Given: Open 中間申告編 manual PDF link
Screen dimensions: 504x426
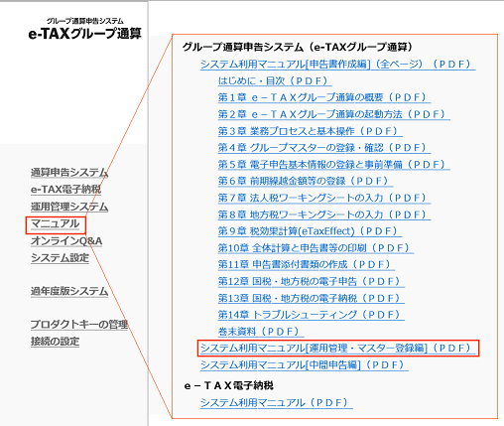Looking at the screenshot, I should 305,365.
